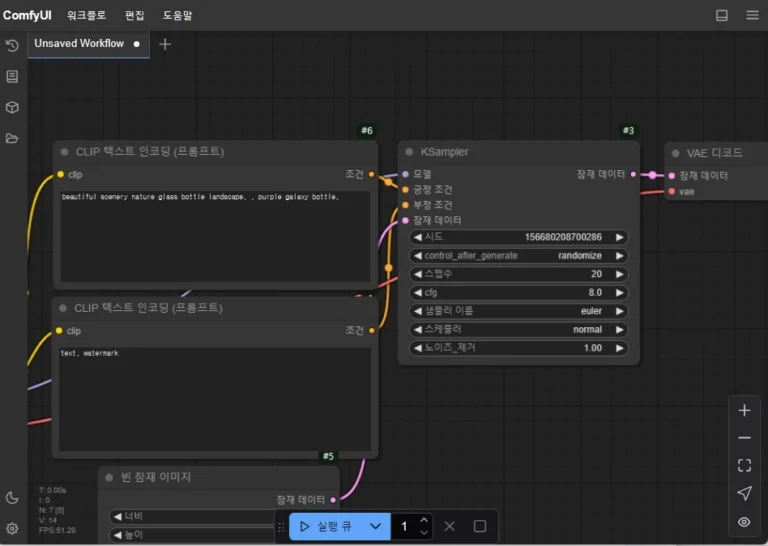Increase the 시드 value with right arrow
The height and width of the screenshot is (546, 768).
pyautogui.click(x=620, y=237)
